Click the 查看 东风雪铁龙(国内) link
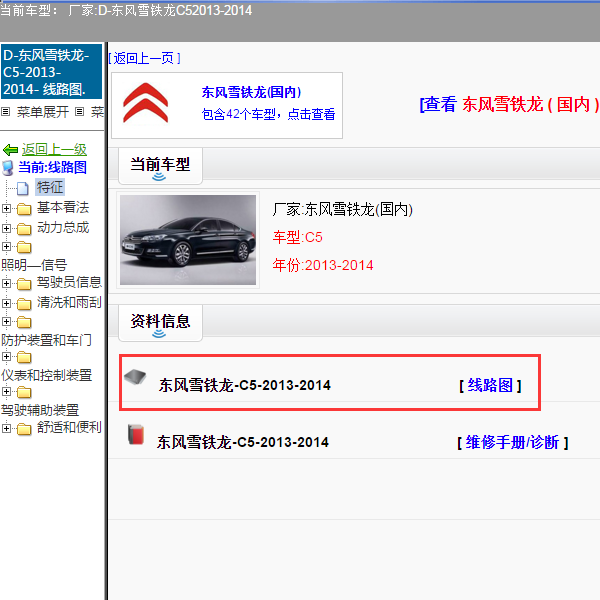Viewport: 600px width, 600px height. pos(509,104)
